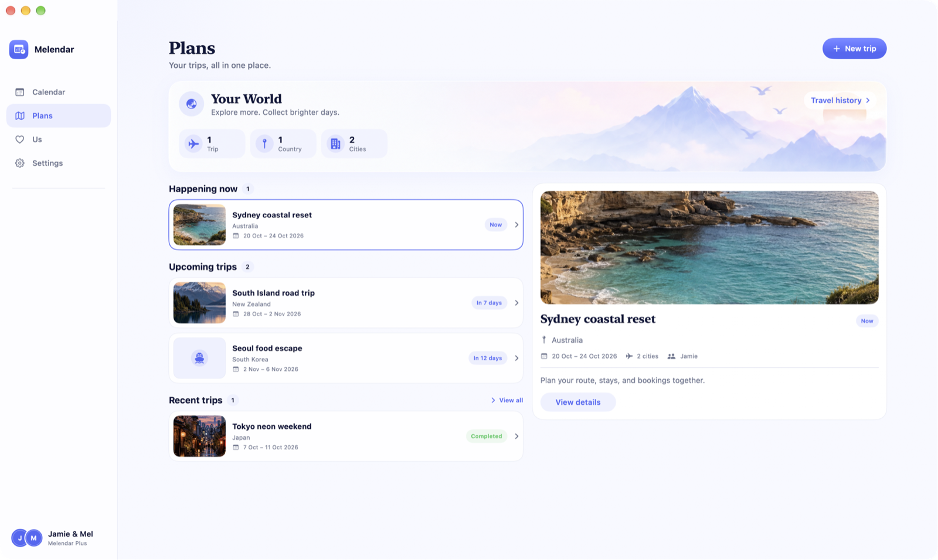The height and width of the screenshot is (560, 938).
Task: Click the View details button
Action: [578, 402]
